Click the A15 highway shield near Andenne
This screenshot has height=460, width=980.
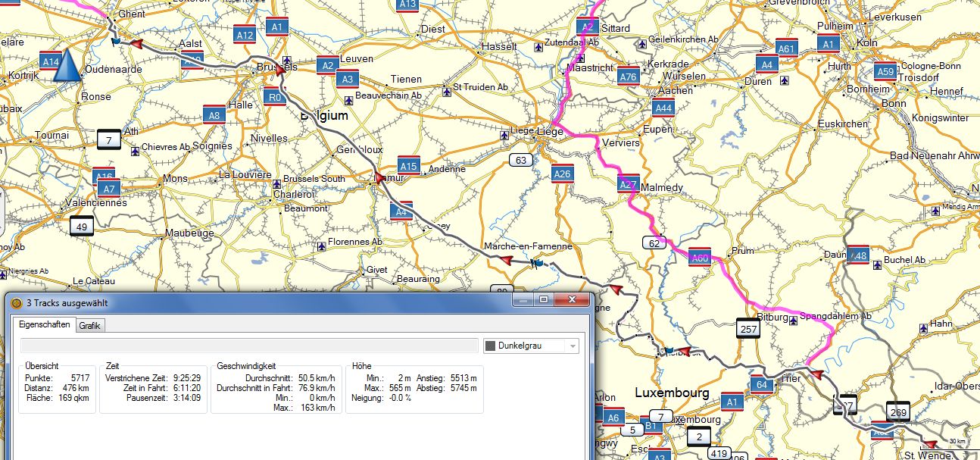pos(408,166)
